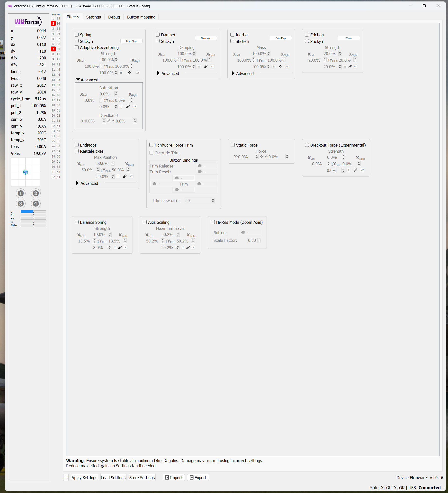The width and height of the screenshot is (448, 493).
Task: Click the ± icon in the Friction panel
Action: (345, 66)
